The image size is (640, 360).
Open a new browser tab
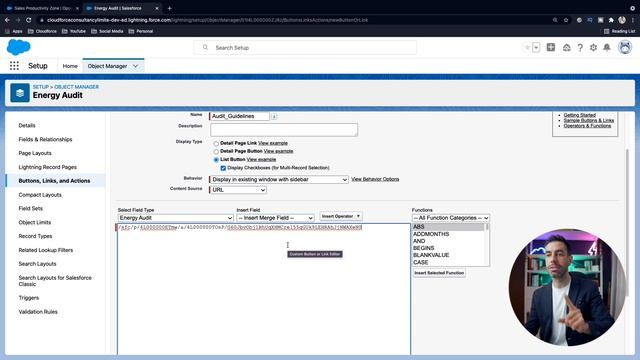(x=169, y=8)
